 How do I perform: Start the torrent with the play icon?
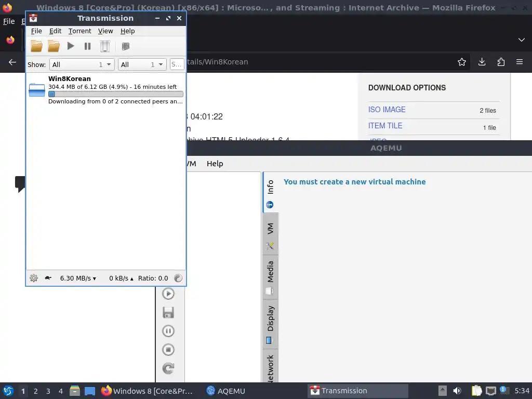click(x=71, y=46)
